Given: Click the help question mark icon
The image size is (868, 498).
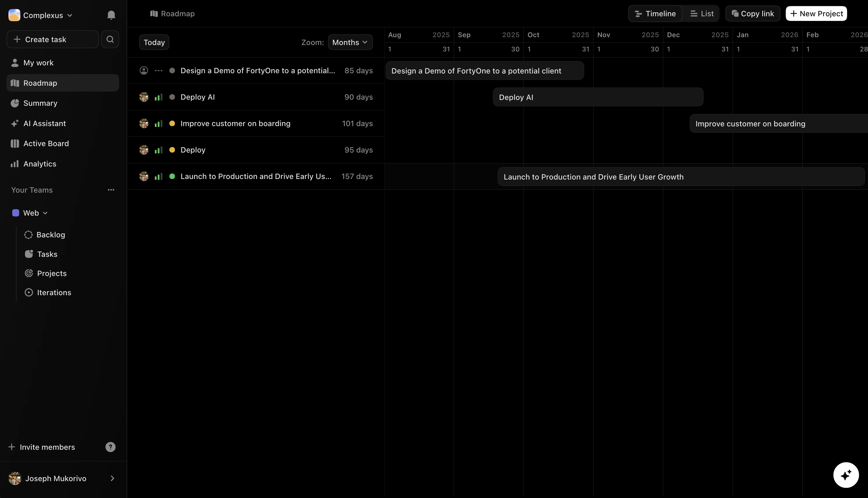Looking at the screenshot, I should [x=110, y=447].
